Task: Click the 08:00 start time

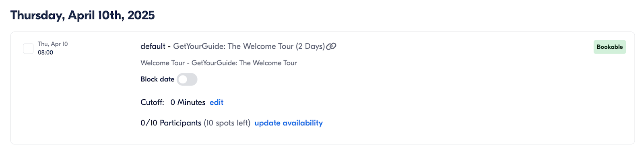Action: click(45, 52)
